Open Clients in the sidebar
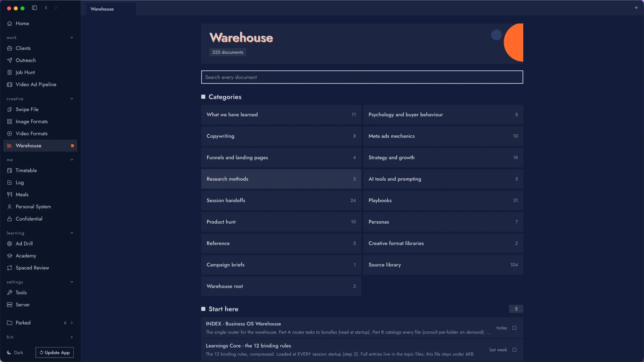Screen dimensions: 644x362 pos(40,48)
